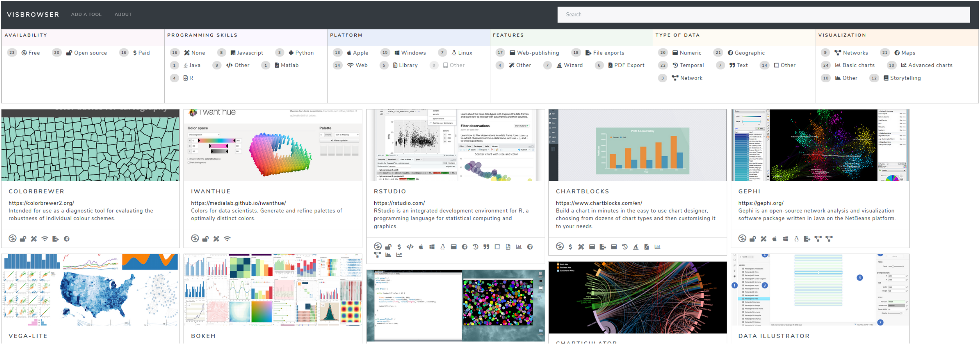Image resolution: width=980 pixels, height=351 pixels.
Task: Click the PDF export icon on Chartblocks card
Action: point(647,247)
